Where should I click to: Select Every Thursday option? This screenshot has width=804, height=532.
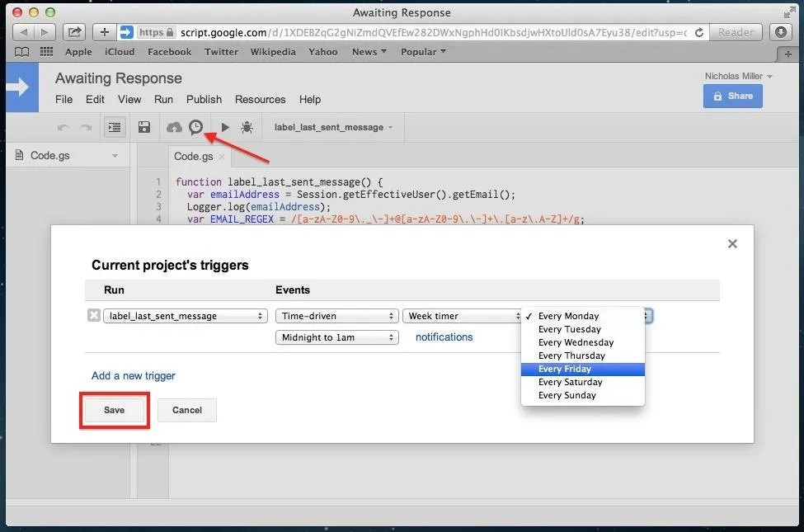pos(582,356)
